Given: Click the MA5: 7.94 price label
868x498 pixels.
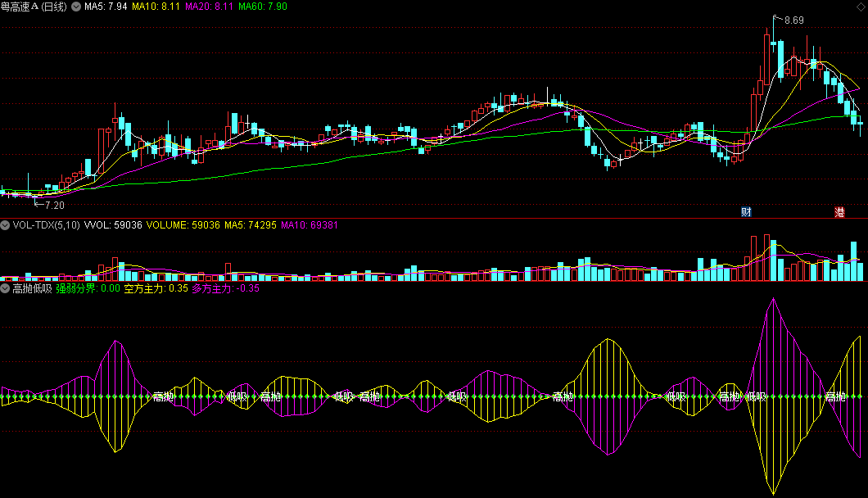Looking at the screenshot, I should coord(106,7).
